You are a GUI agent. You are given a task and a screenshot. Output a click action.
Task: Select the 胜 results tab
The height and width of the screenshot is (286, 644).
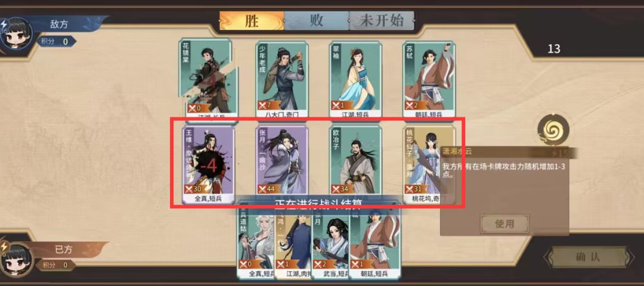[252, 20]
